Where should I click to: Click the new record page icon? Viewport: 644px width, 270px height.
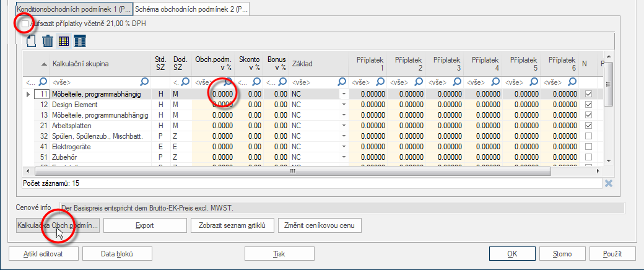[x=32, y=41]
